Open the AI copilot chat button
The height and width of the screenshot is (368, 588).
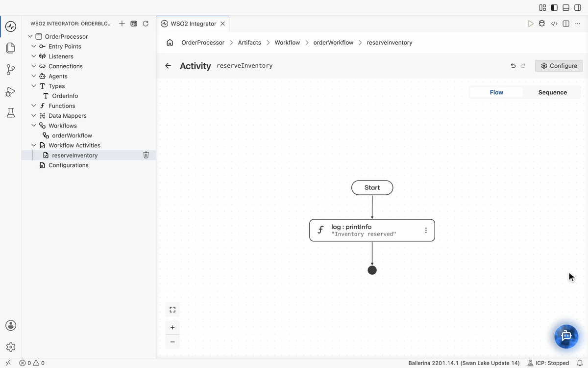[x=566, y=336]
